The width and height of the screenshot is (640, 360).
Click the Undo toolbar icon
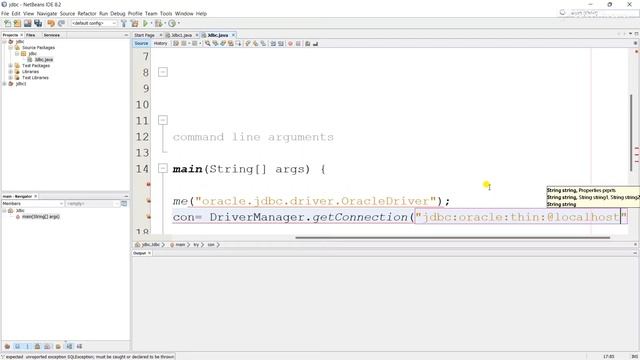click(51, 23)
